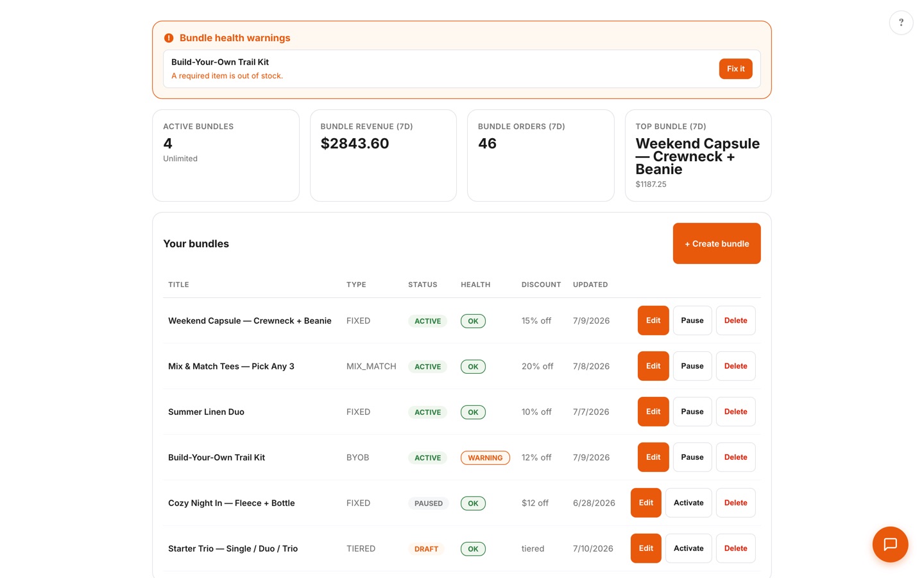924x578 pixels.
Task: Pause the Mix & Match Tees bundle
Action: coord(692,366)
